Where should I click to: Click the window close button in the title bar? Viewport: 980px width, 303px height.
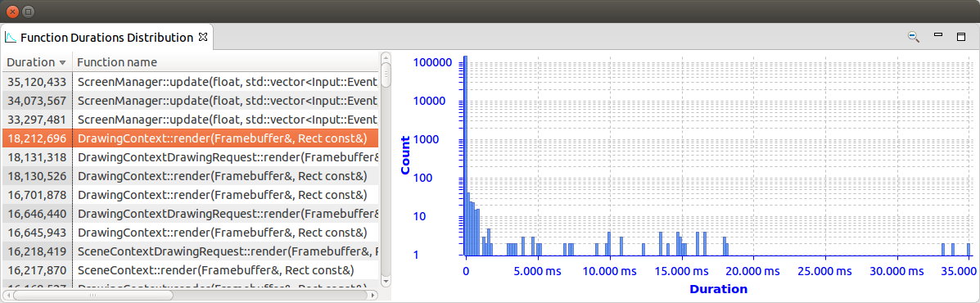coord(12,11)
